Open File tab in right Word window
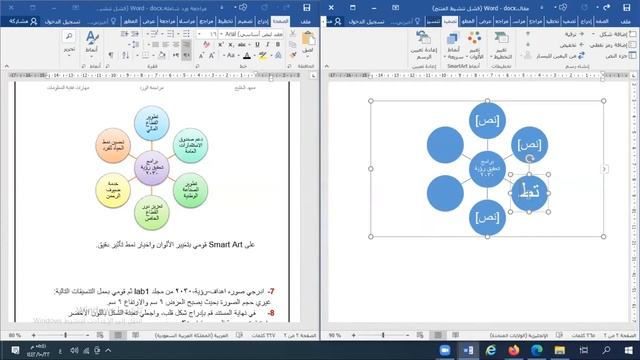 625,21
